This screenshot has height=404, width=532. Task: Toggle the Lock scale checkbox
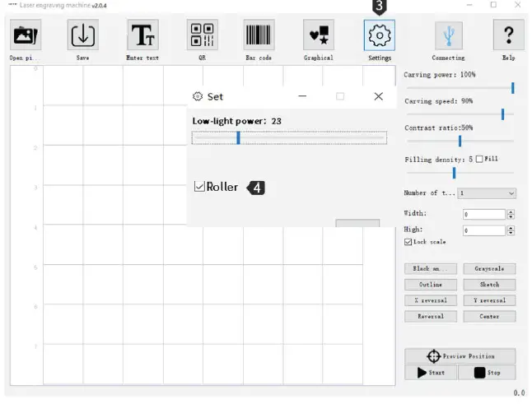coord(408,242)
